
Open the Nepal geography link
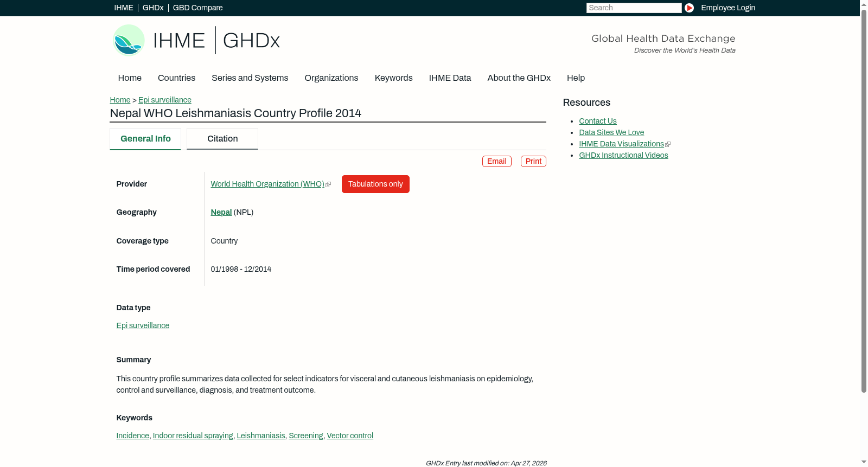221,213
